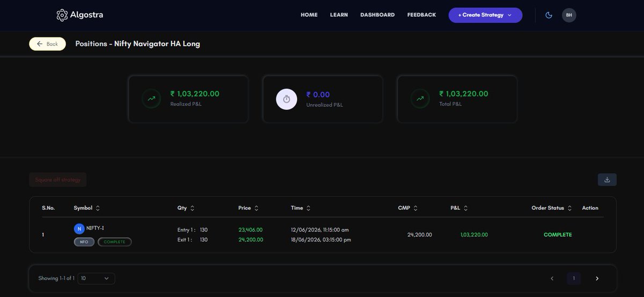Click the Algostra brand name
The height and width of the screenshot is (297, 644).
[x=86, y=15]
